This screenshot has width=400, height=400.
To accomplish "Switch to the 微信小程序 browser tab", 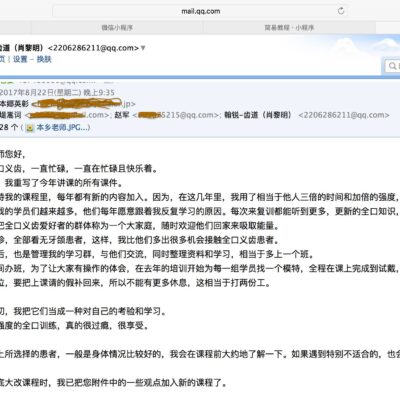I will [x=117, y=28].
